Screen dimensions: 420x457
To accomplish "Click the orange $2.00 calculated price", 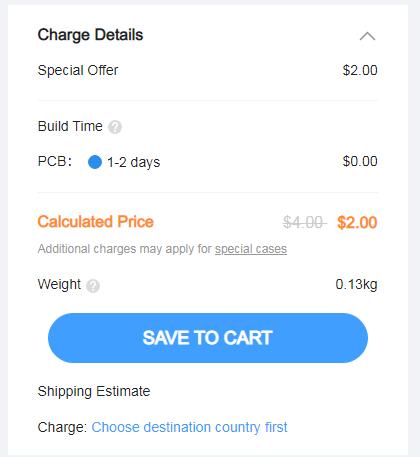I will click(x=357, y=222).
